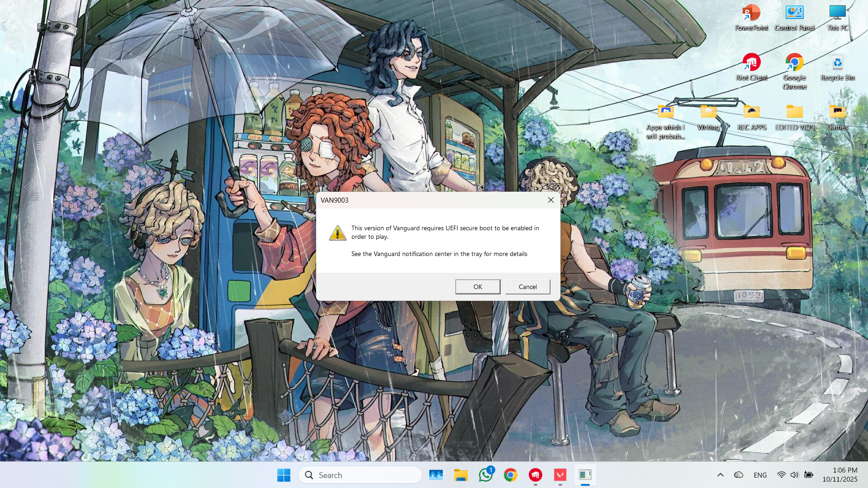Viewport: 868px width, 488px height.
Task: Open the volume speaker tray icon
Action: tap(795, 475)
